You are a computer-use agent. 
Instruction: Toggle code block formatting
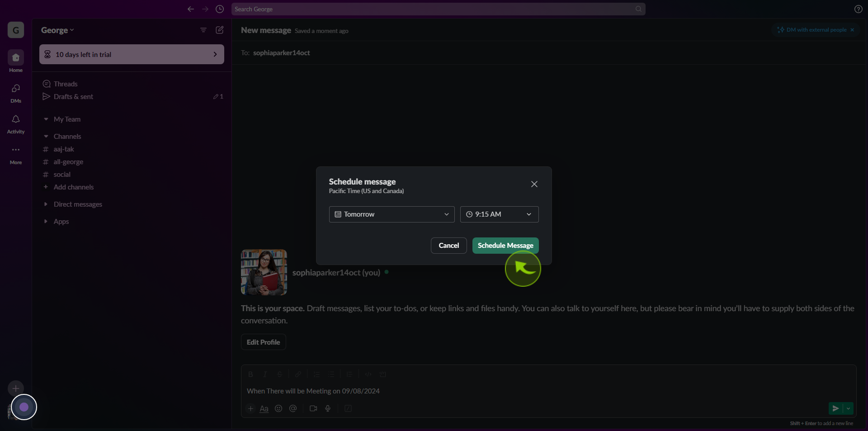coord(382,374)
